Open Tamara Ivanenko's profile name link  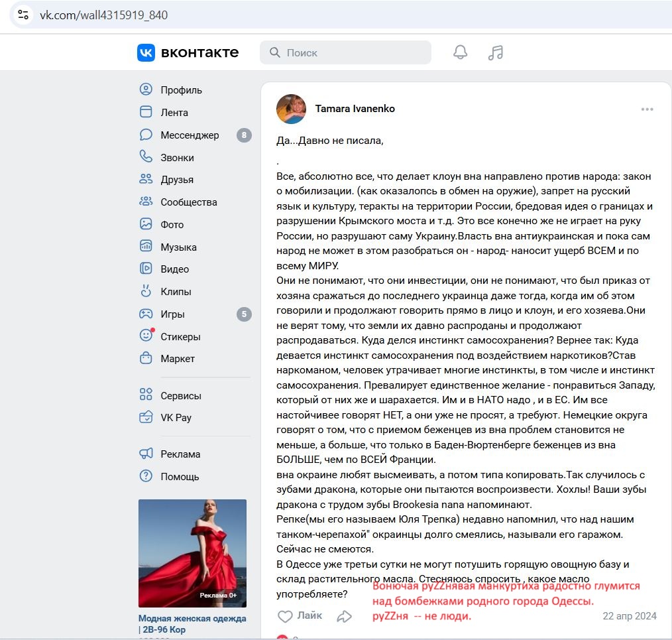pos(355,109)
